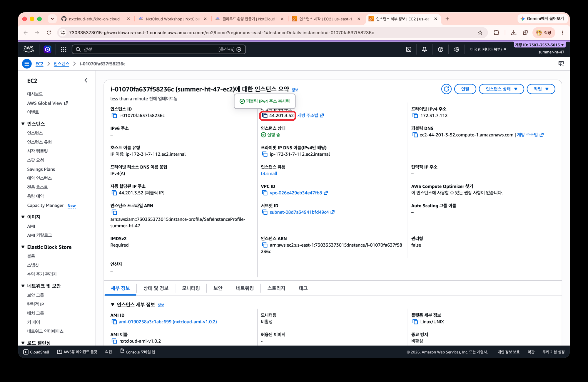This screenshot has height=382, width=588.
Task: Copy the auto-assigned IP address
Action: pos(114,193)
